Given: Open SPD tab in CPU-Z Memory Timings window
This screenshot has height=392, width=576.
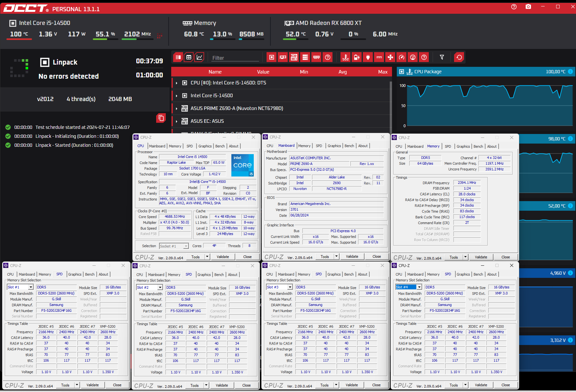Looking at the screenshot, I should (x=448, y=146).
